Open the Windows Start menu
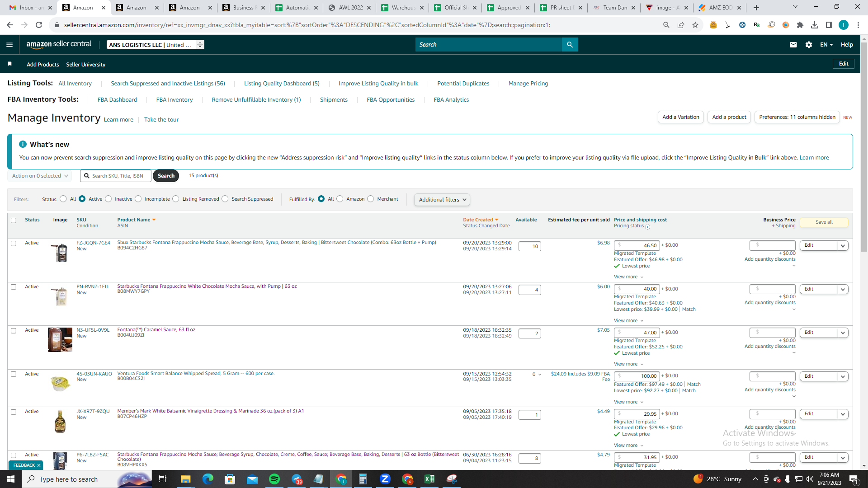 (x=11, y=479)
